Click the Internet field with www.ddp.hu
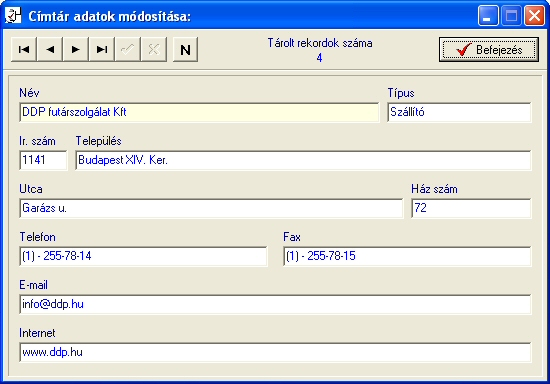The image size is (550, 384). click(275, 352)
